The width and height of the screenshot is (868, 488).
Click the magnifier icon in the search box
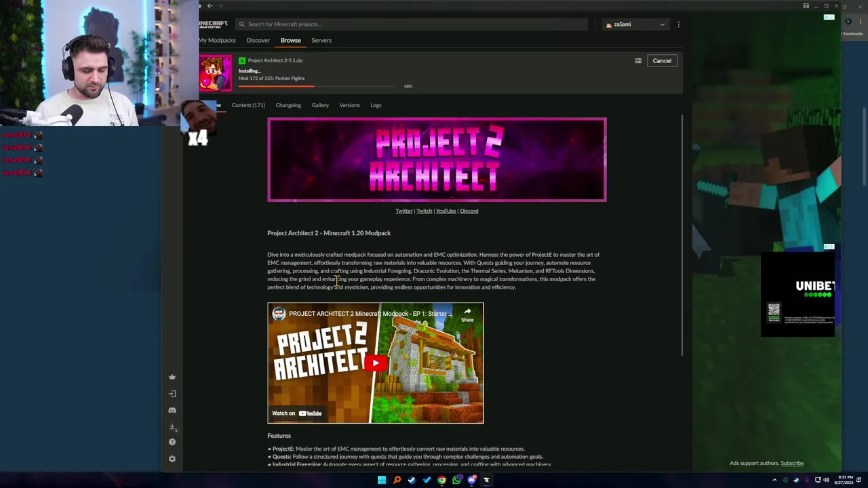click(x=241, y=24)
